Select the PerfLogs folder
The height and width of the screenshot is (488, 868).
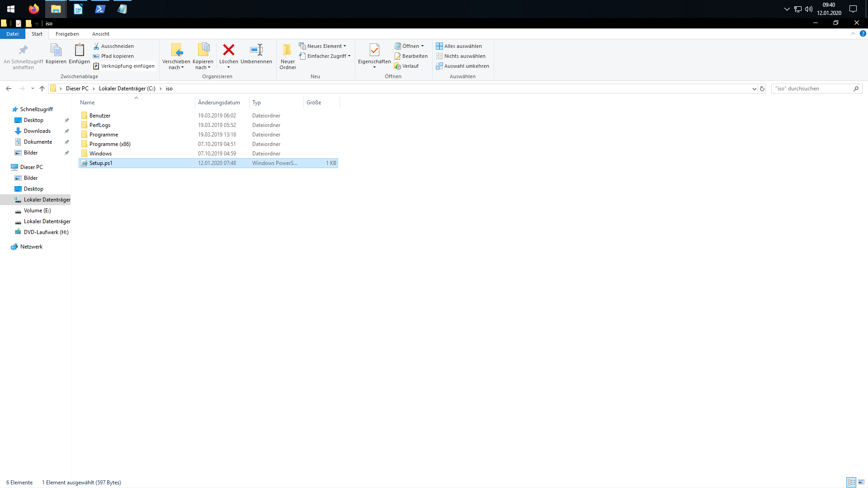point(208,125)
